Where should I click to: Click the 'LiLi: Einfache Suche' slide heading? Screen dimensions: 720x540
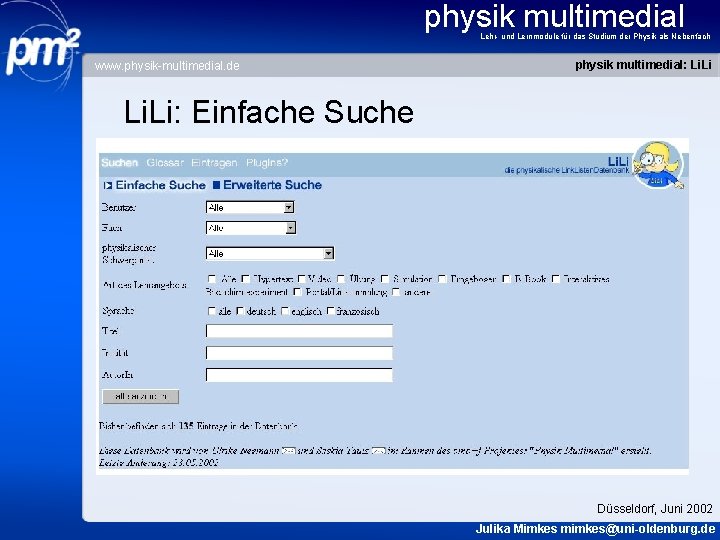pos(269,112)
